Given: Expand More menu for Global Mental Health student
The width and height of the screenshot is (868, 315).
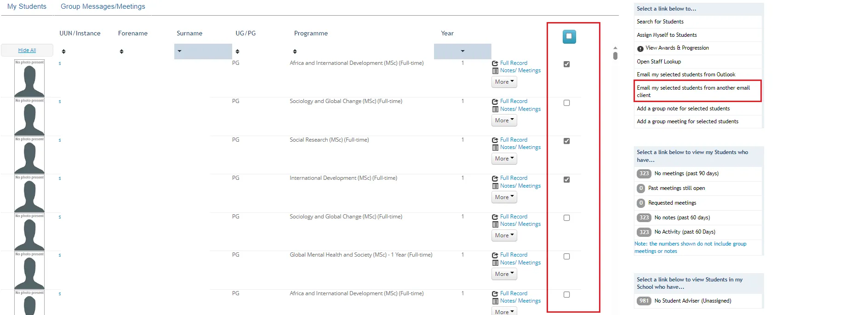Looking at the screenshot, I should click(504, 274).
